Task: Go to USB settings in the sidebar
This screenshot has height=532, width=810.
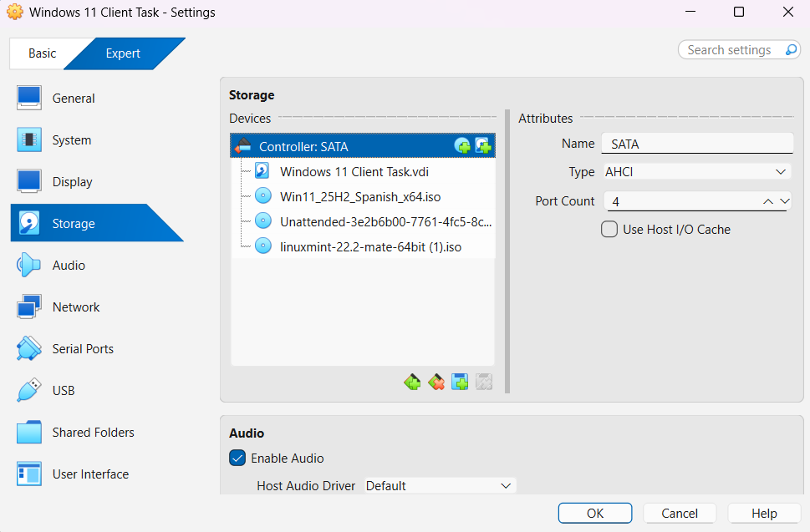Action: [x=64, y=391]
